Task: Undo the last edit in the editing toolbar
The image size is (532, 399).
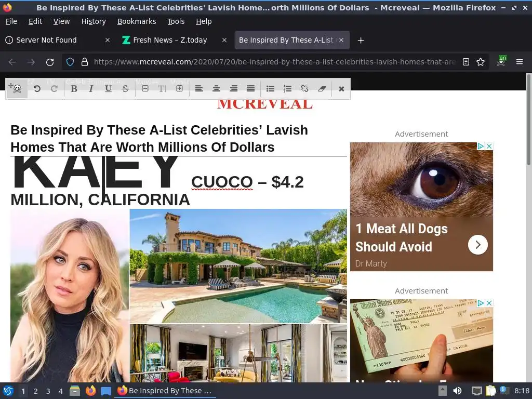Action: 37,88
